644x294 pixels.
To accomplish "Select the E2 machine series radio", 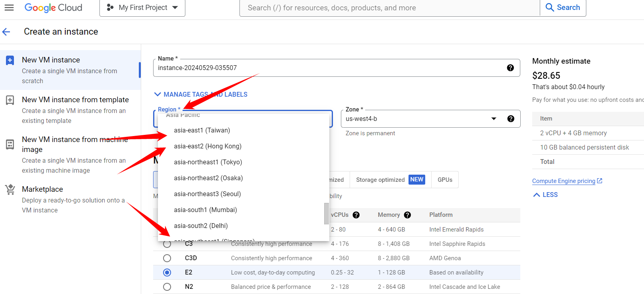I will 167,273.
